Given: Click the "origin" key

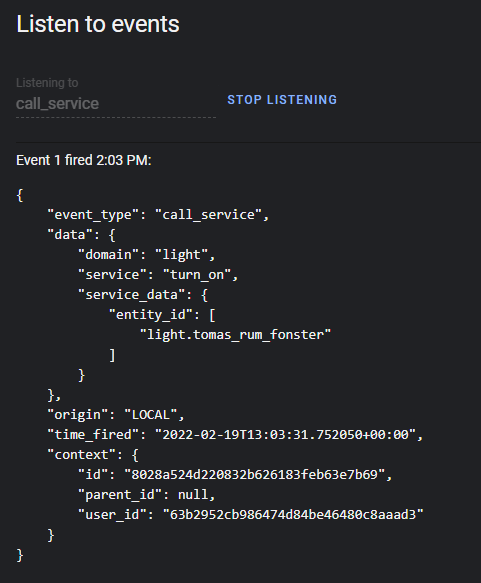Looking at the screenshot, I should coord(78,415).
